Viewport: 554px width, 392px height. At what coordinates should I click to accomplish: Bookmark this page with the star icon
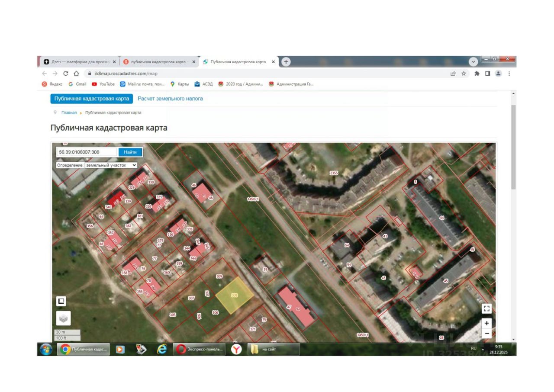[464, 74]
